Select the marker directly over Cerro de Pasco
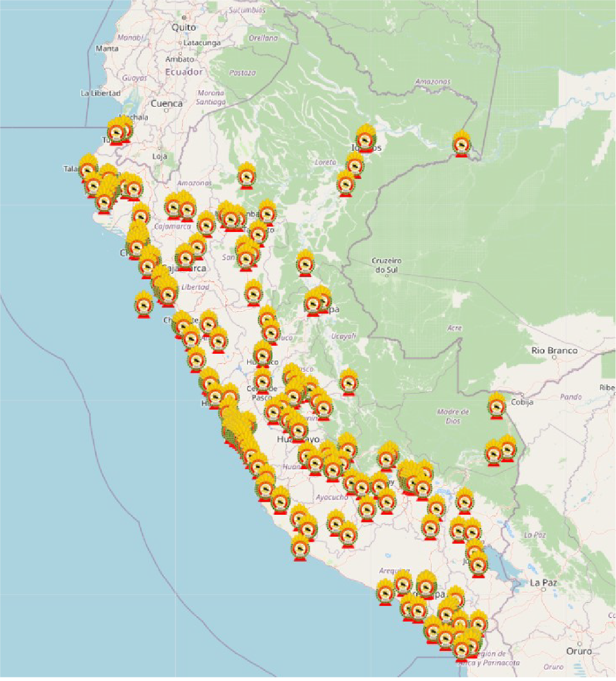 pos(263,380)
